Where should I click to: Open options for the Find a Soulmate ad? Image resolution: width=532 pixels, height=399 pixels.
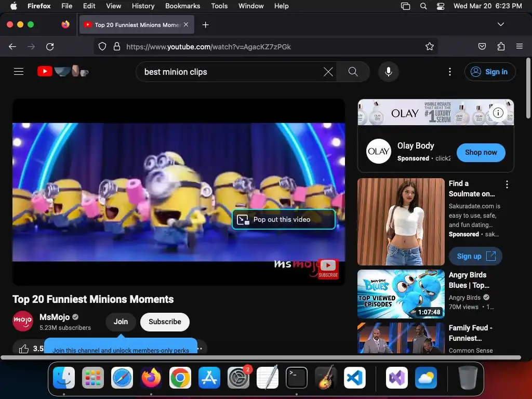click(x=507, y=184)
